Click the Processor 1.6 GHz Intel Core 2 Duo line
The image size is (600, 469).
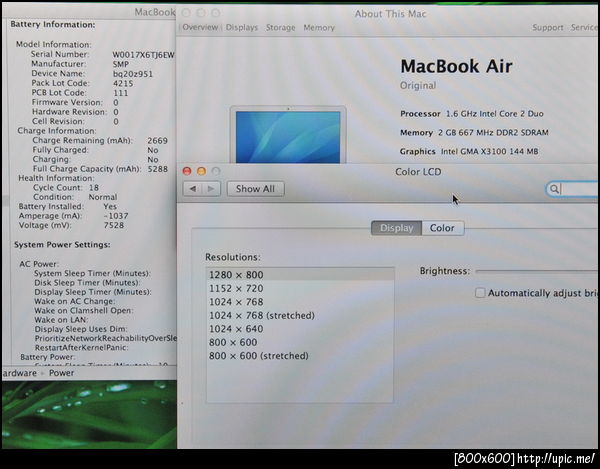pos(472,114)
